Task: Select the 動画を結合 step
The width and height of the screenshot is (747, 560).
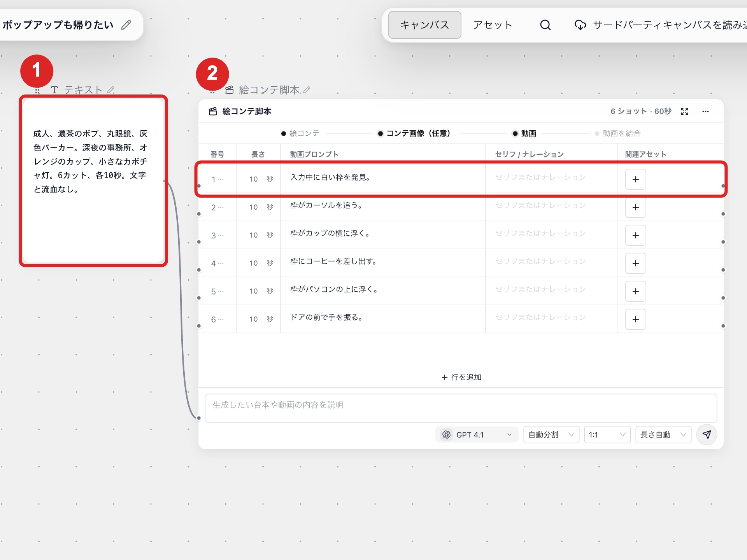Action: pyautogui.click(x=618, y=133)
